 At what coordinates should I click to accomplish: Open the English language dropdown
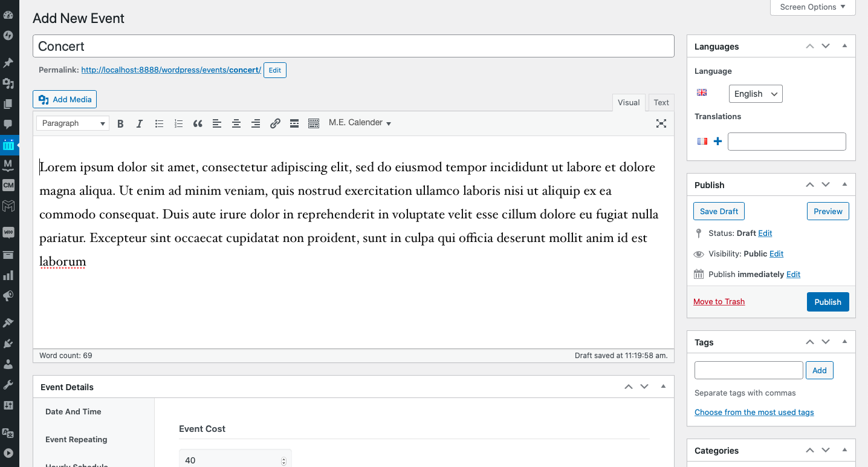click(x=756, y=94)
